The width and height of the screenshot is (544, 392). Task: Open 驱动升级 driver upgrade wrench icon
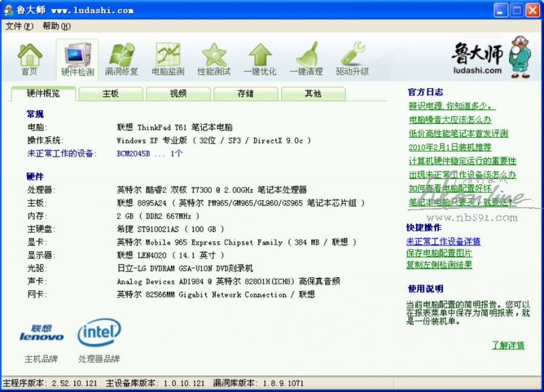352,59
